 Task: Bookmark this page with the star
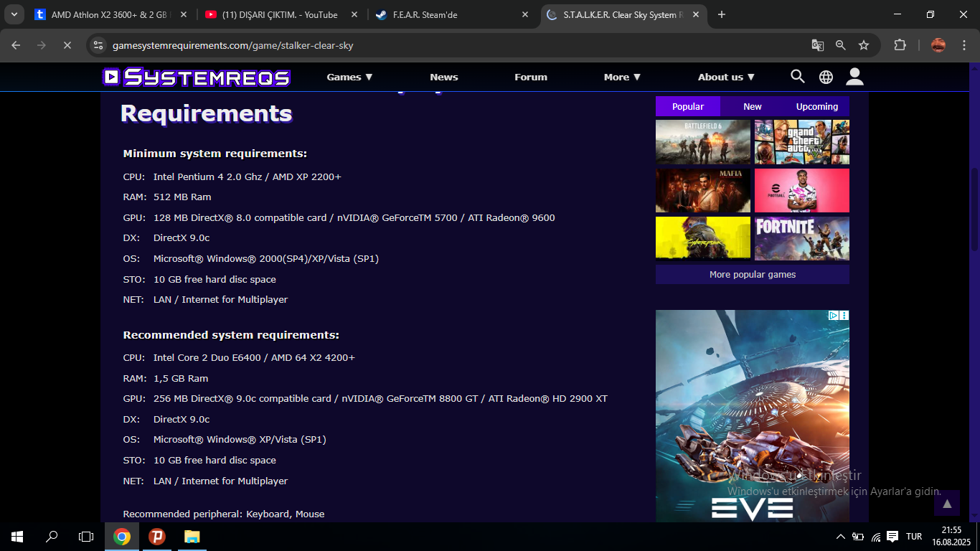point(864,45)
